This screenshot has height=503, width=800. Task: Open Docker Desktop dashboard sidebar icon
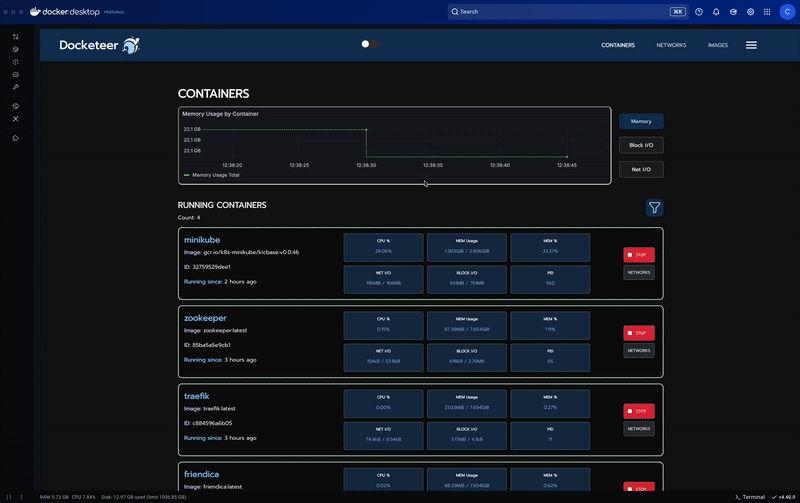point(15,37)
